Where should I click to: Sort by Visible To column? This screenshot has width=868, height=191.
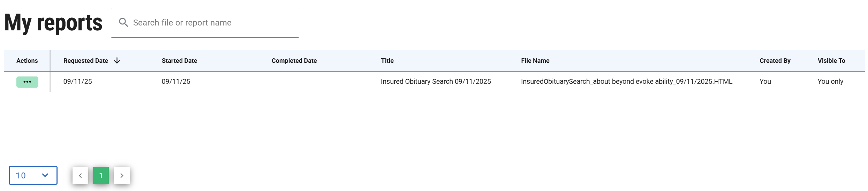tap(831, 61)
